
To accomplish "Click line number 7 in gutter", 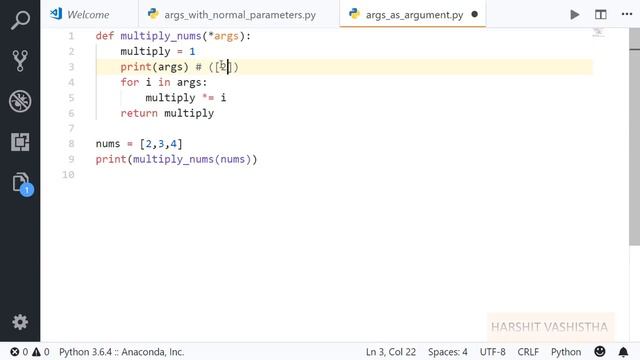I will coord(71,129).
